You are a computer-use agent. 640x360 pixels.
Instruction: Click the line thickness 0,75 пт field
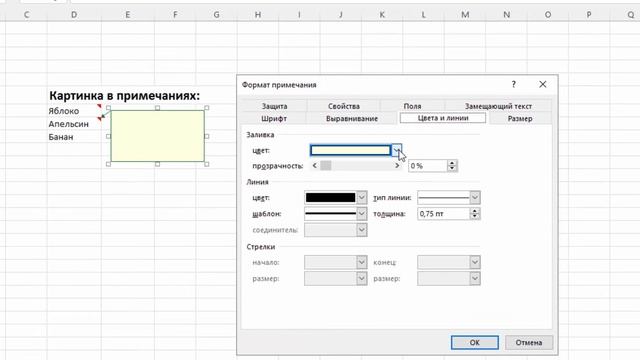tap(443, 213)
